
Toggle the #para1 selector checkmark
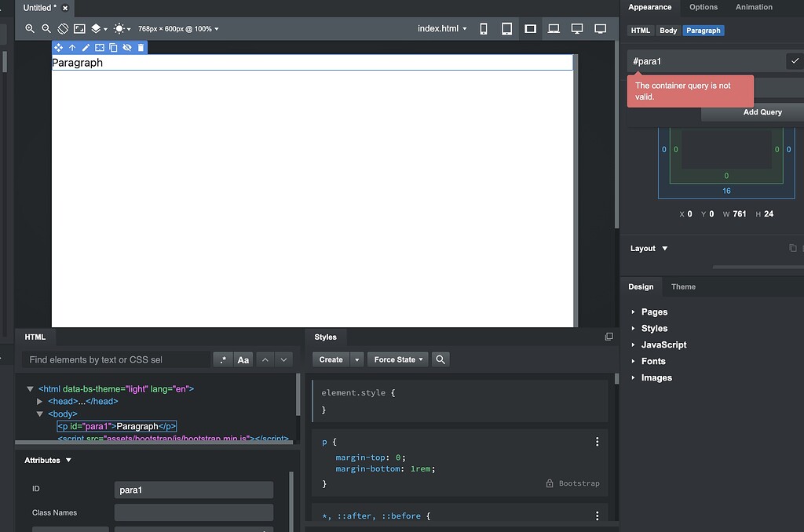(x=795, y=60)
